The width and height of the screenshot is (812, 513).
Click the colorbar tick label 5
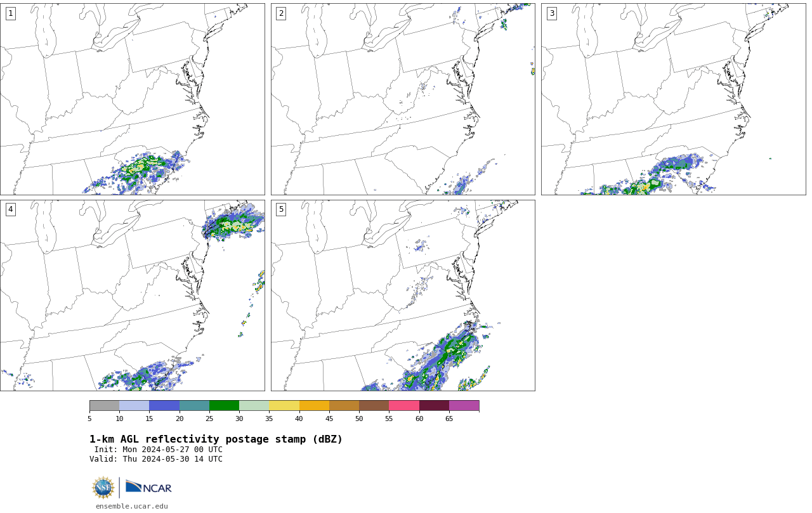[x=89, y=419]
